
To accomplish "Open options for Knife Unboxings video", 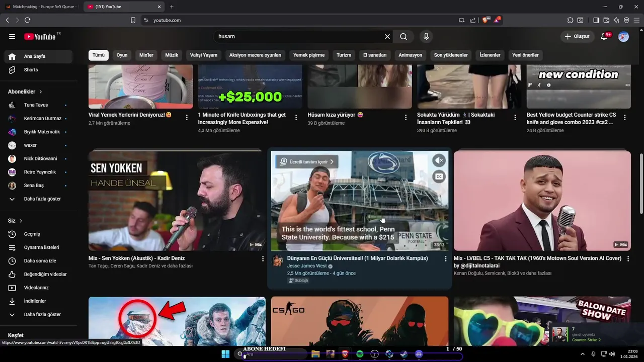I will [x=296, y=117].
